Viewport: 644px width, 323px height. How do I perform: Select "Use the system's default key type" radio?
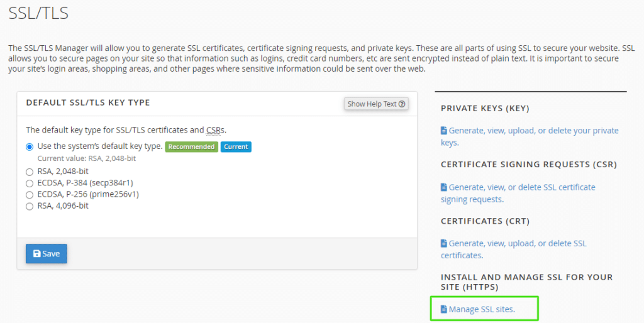(30, 147)
